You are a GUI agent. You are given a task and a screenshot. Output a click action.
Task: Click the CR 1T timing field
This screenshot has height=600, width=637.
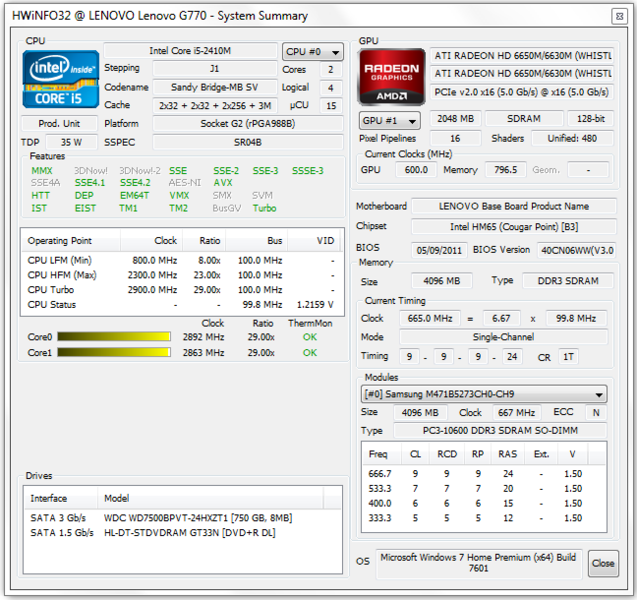tap(568, 357)
